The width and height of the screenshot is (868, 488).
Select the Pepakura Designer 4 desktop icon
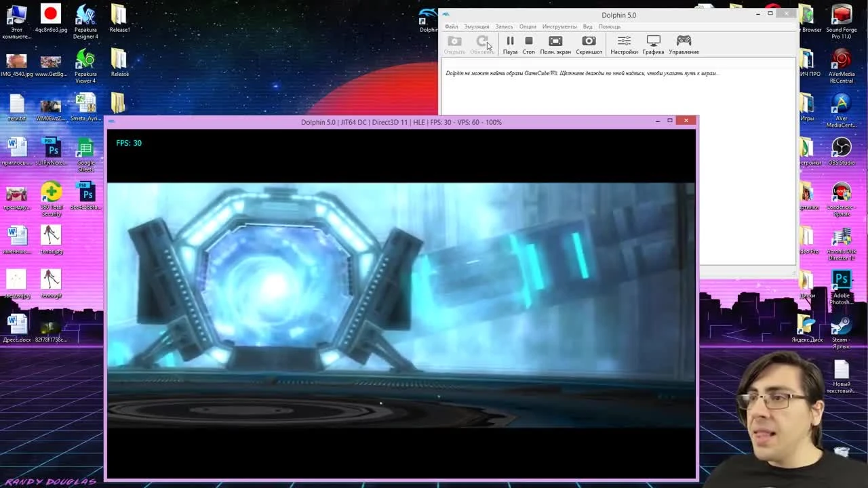pyautogui.click(x=85, y=22)
